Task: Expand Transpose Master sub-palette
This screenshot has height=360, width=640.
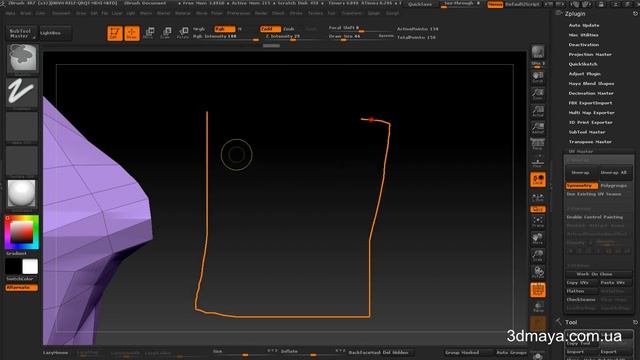Action: (590, 142)
